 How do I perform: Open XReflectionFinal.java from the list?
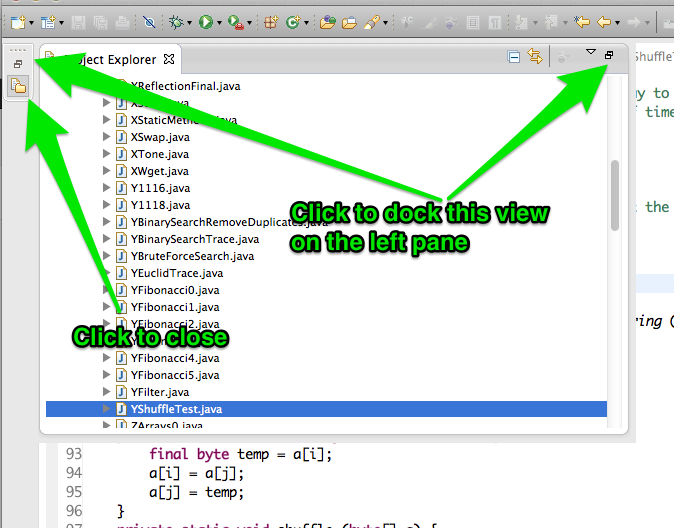185,86
